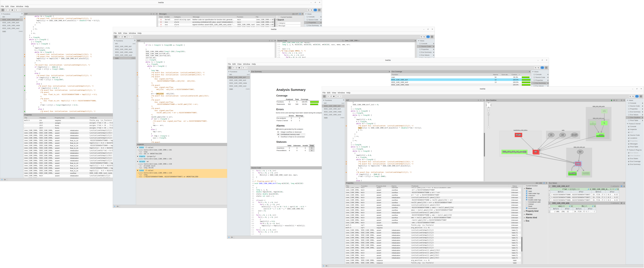Expand the Eva filter section

tap(524, 221)
